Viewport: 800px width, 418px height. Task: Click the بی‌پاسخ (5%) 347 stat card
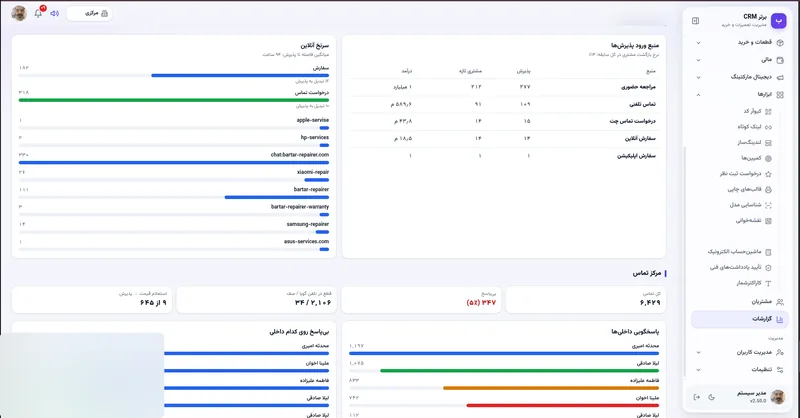tap(421, 300)
